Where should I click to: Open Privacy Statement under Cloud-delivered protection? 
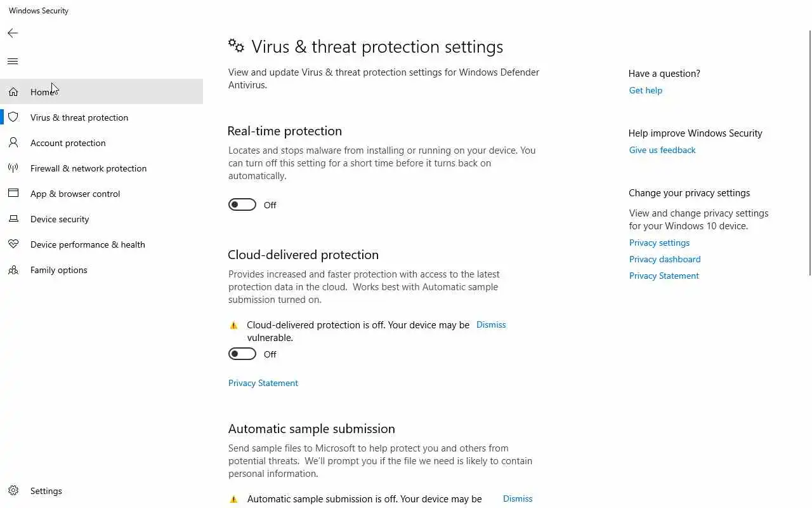(263, 383)
